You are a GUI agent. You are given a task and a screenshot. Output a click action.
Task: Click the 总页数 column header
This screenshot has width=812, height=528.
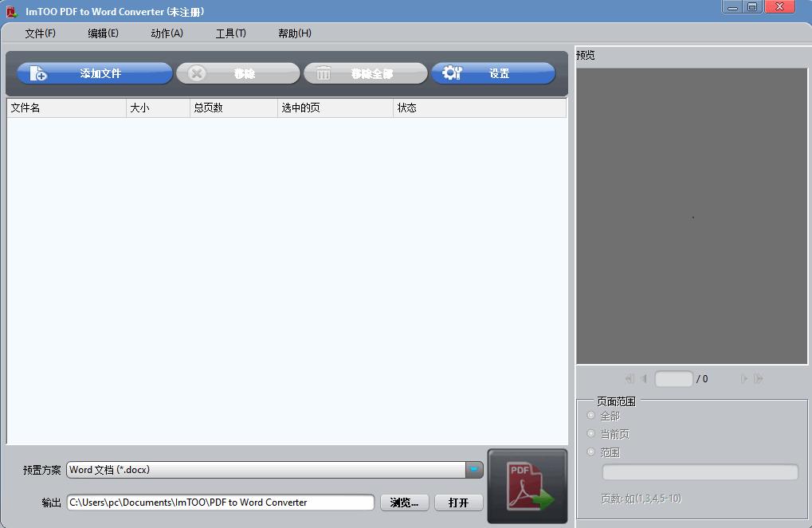point(233,108)
